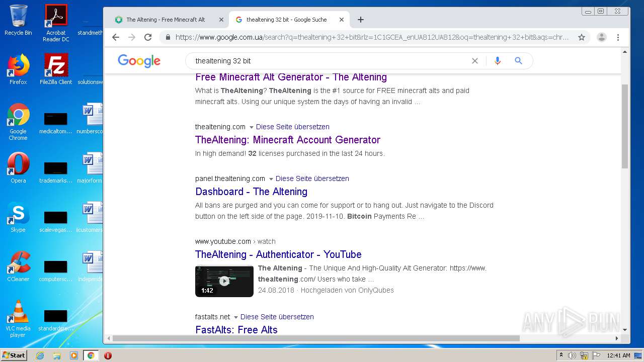Image resolution: width=644 pixels, height=362 pixels.
Task: Click the Chrome taskbar button
Action: point(91,355)
